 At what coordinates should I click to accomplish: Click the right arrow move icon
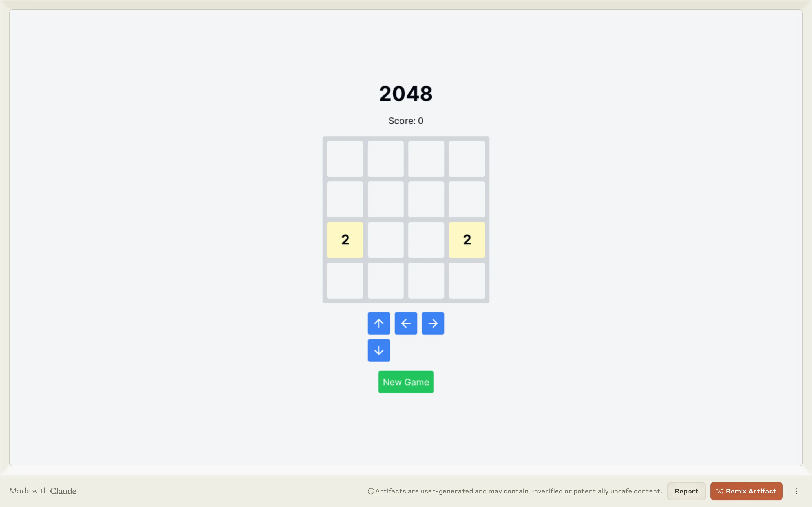point(433,323)
